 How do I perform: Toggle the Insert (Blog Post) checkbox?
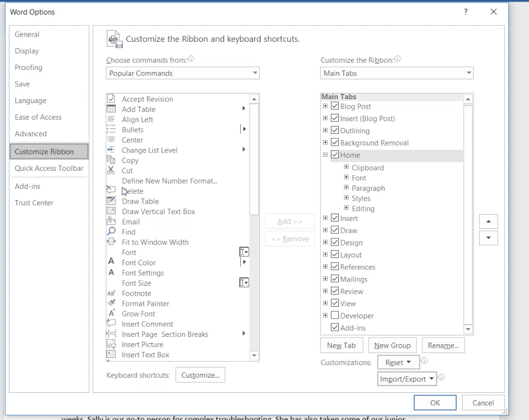click(x=335, y=118)
